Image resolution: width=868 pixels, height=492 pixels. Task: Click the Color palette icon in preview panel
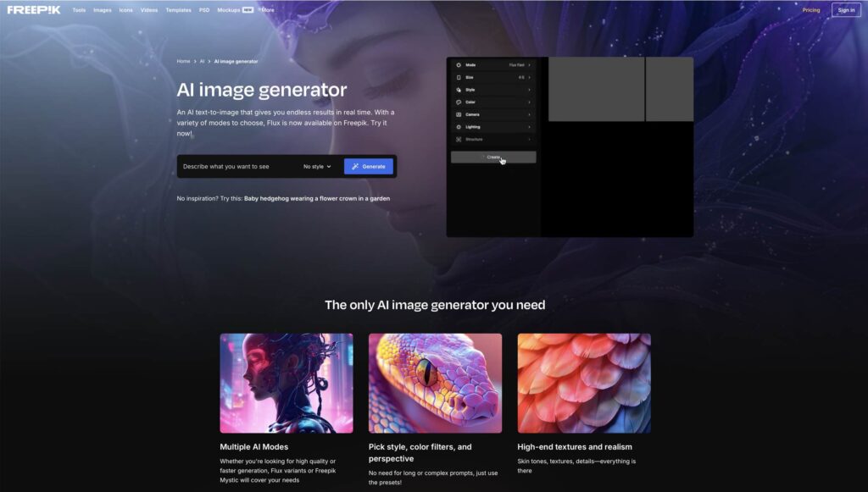coord(459,102)
